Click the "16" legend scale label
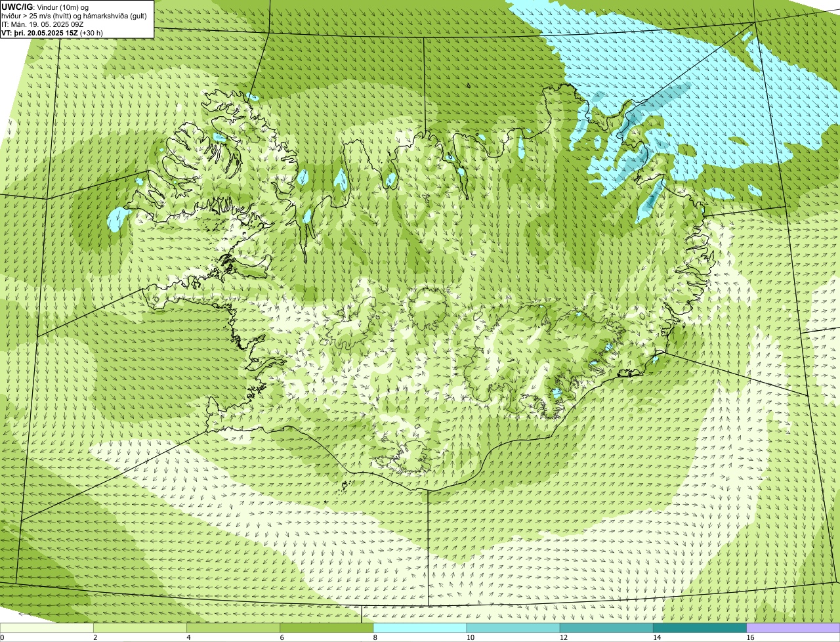This screenshot has height=642, width=840. click(x=750, y=637)
